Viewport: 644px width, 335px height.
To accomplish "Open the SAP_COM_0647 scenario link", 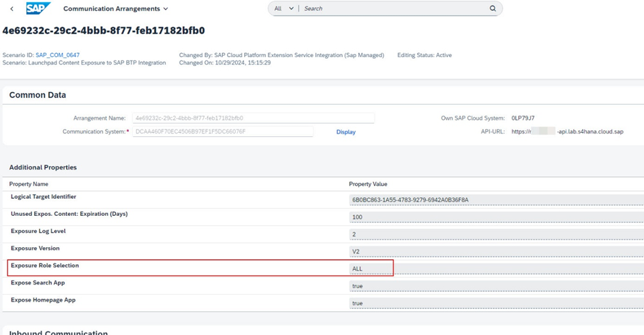I will [x=58, y=55].
